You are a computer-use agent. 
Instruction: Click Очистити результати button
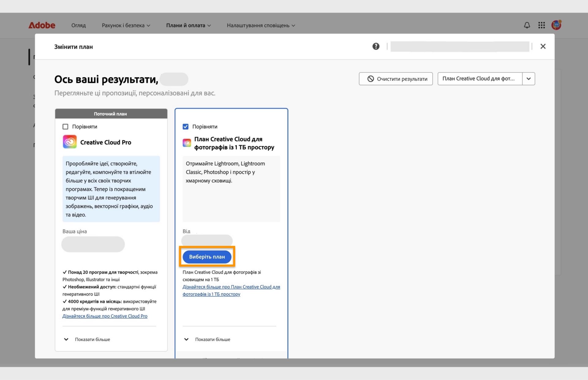pyautogui.click(x=396, y=79)
